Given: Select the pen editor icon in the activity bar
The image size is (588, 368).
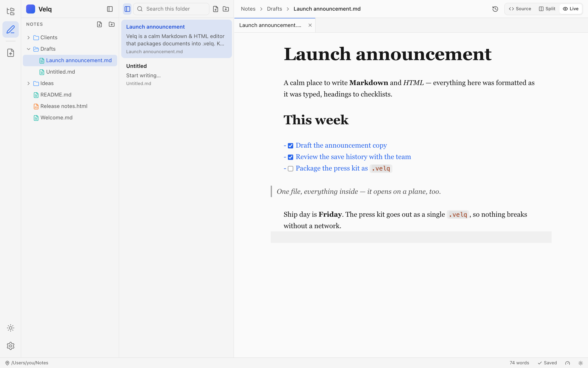Looking at the screenshot, I should click(x=10, y=29).
